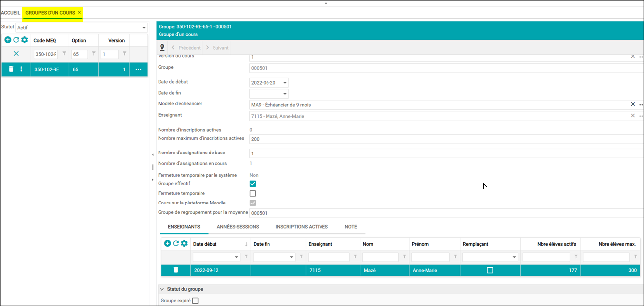
Task: Delete the teacher row dated 2022-09-12
Action: pyautogui.click(x=175, y=270)
